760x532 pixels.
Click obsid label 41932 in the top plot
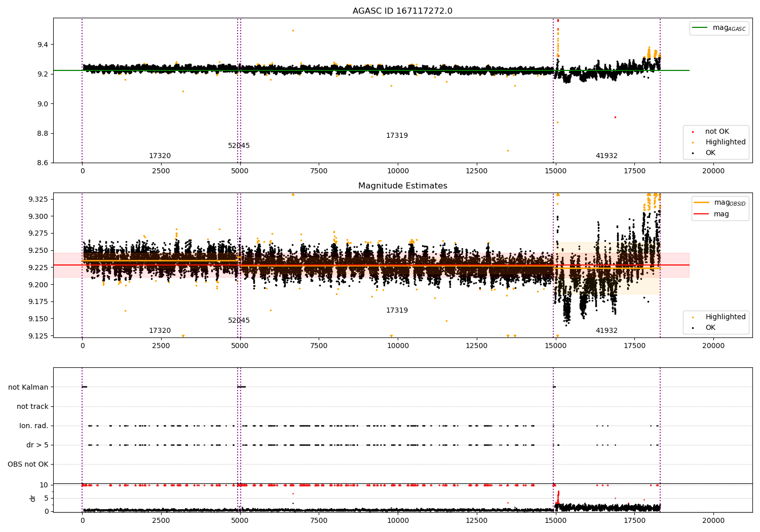click(x=606, y=156)
